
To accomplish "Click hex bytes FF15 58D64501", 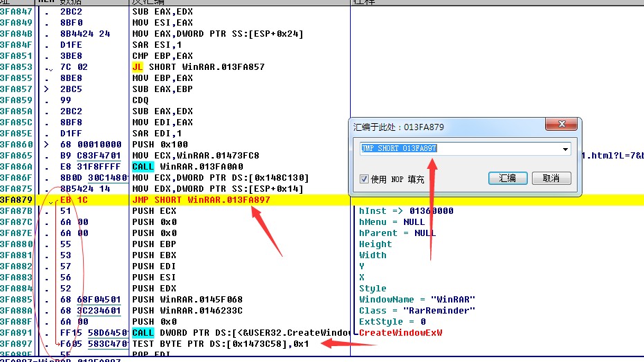I will click(94, 332).
